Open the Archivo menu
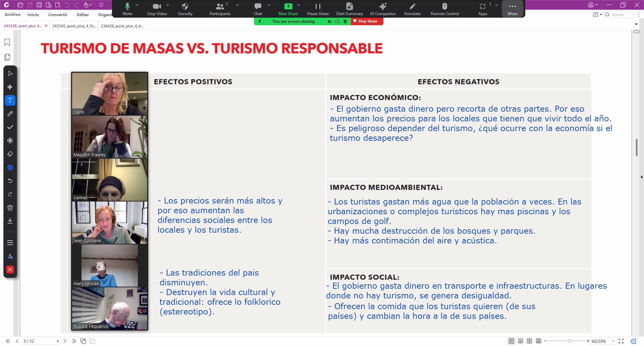 (x=12, y=14)
